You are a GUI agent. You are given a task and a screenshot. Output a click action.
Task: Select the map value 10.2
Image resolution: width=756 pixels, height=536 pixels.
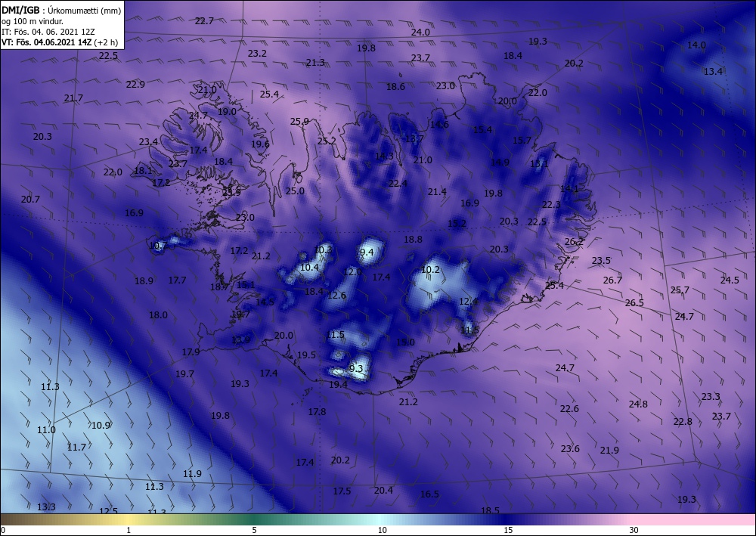(x=430, y=270)
